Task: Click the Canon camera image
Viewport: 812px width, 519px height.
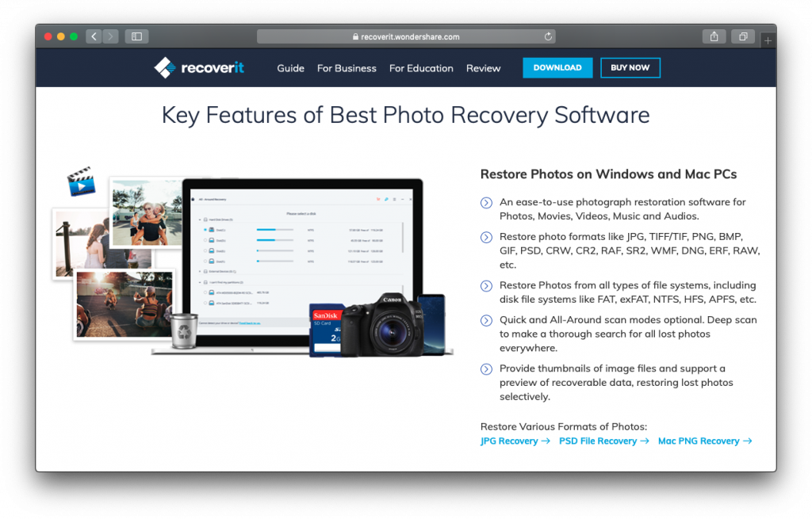Action: point(381,326)
